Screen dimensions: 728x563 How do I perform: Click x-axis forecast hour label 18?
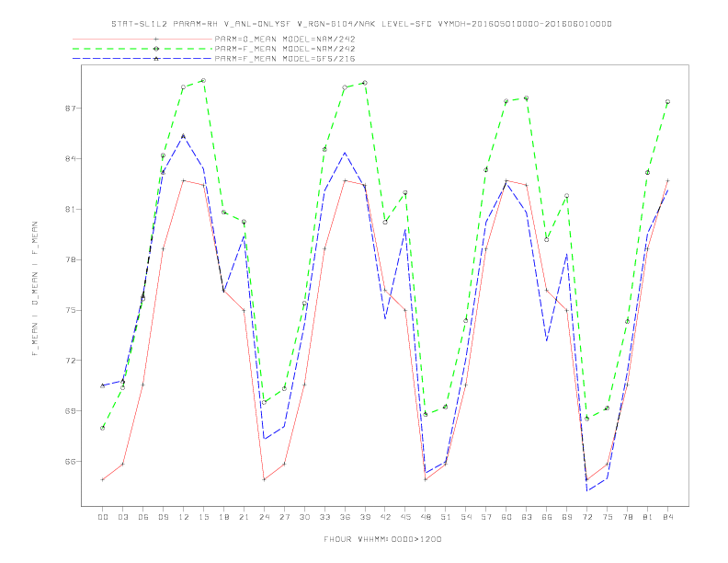(223, 517)
